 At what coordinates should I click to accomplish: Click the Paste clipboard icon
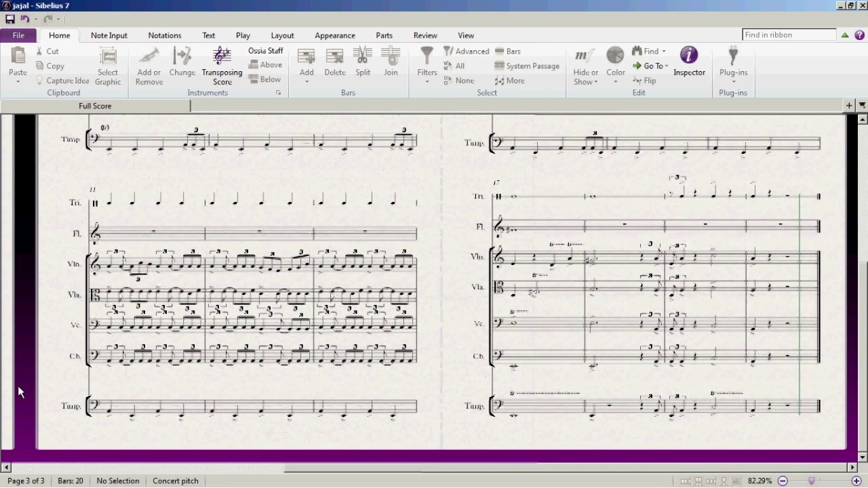coord(18,56)
